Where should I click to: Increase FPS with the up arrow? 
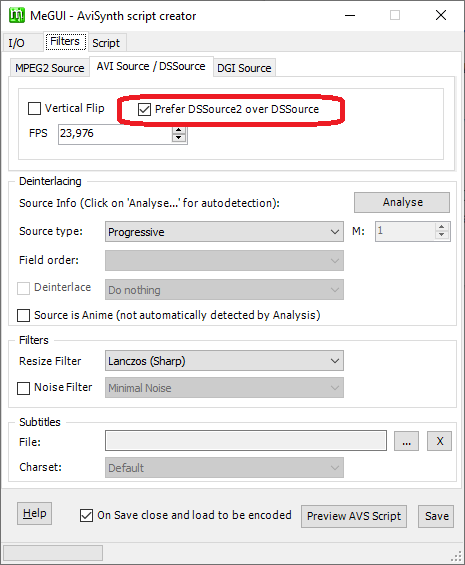point(179,130)
